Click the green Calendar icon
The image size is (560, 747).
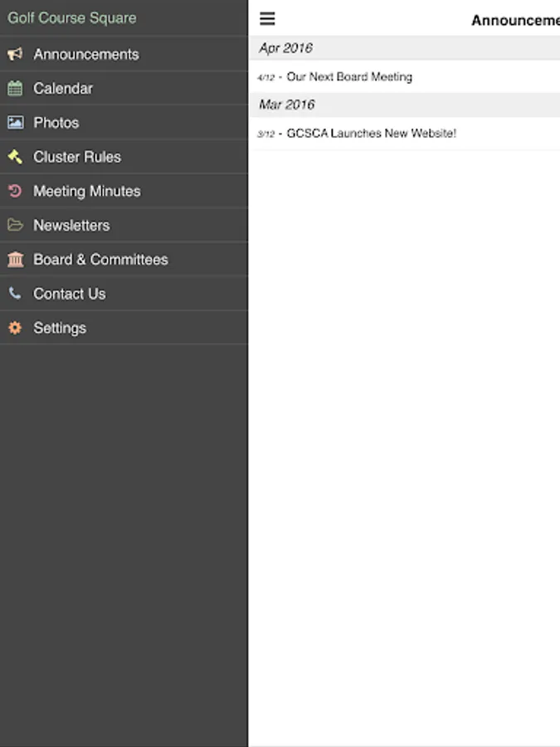[15, 88]
